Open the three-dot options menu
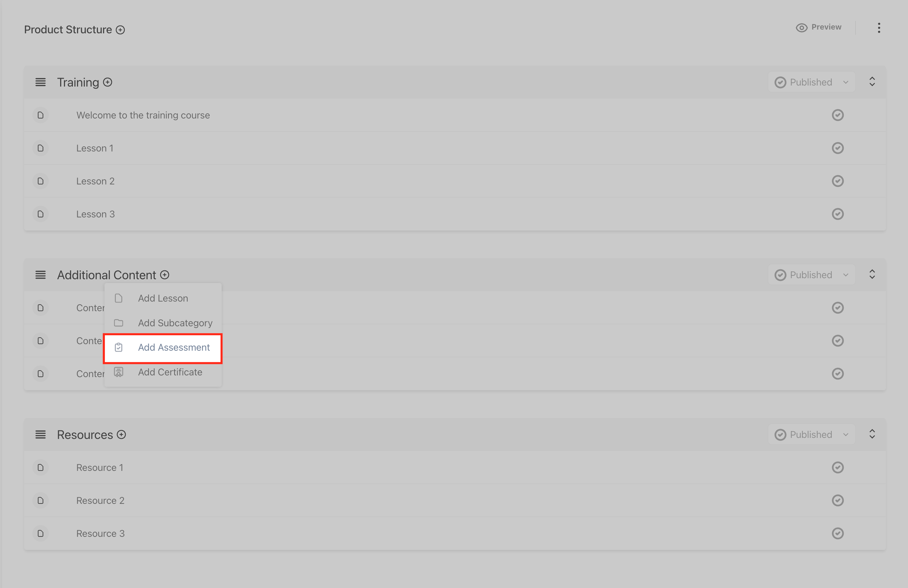This screenshot has width=908, height=588. tap(879, 28)
